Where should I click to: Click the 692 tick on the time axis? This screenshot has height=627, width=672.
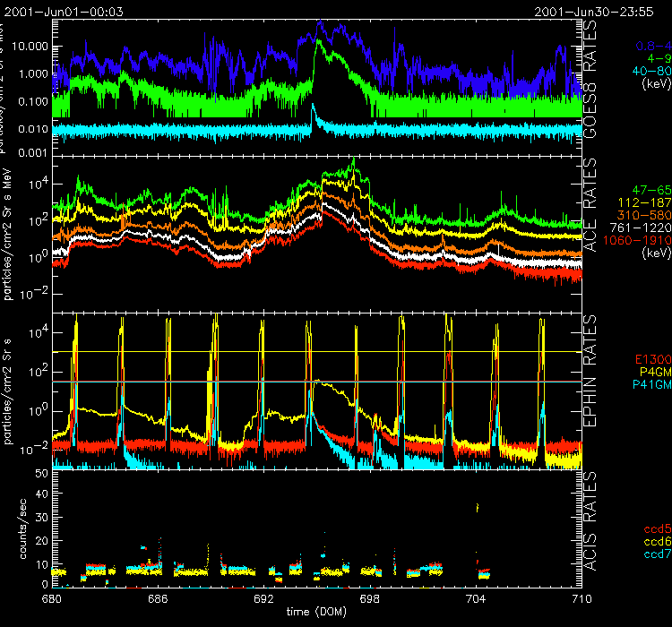tap(263, 596)
